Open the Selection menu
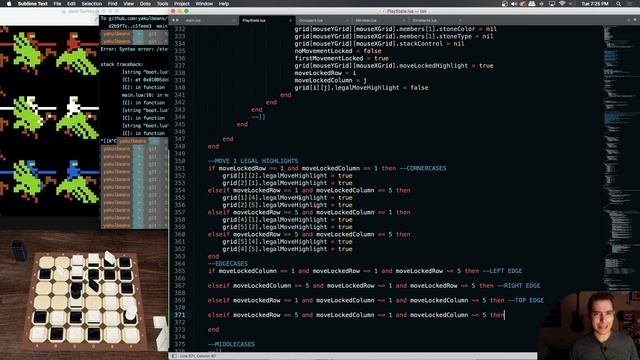The width and height of the screenshot is (640, 360). pos(91,4)
